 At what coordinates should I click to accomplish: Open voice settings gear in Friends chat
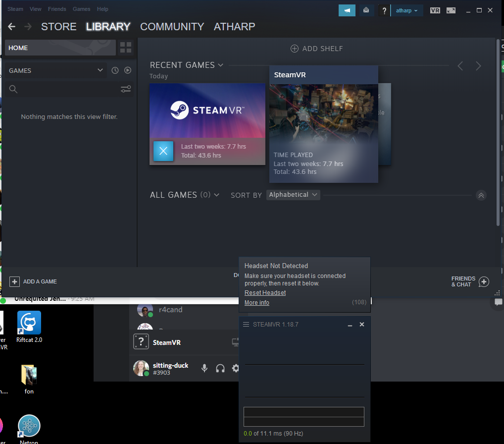235,368
